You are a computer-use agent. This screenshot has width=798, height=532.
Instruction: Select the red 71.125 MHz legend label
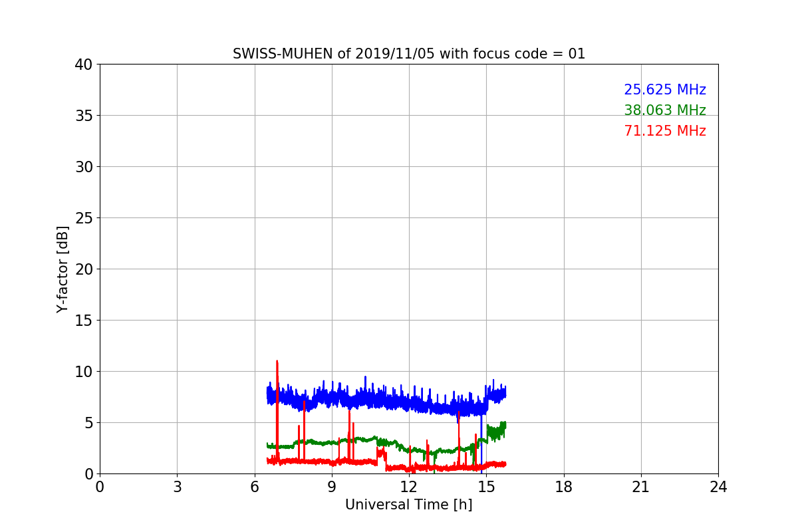coord(665,131)
